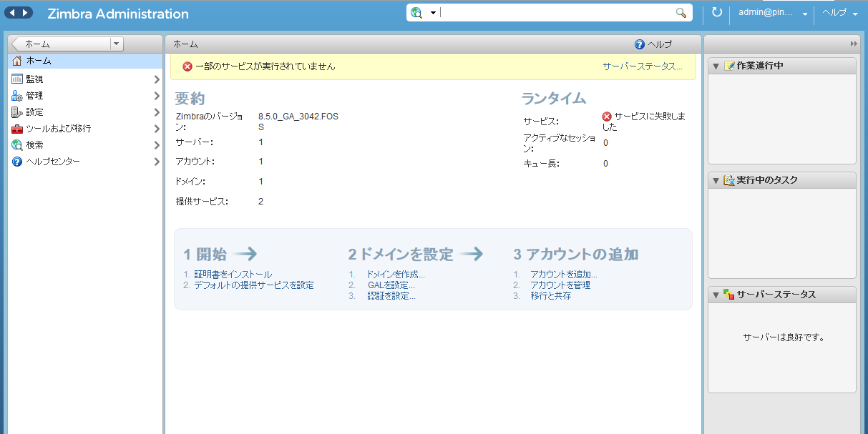The image size is (868, 434).
Task: Expand the ヘルプセンター chevron
Action: point(157,162)
